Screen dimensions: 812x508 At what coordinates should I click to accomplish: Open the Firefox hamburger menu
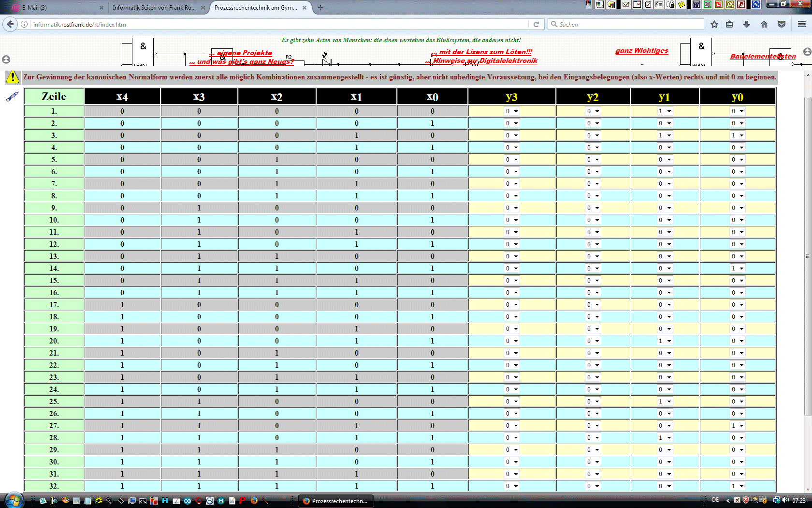click(801, 24)
